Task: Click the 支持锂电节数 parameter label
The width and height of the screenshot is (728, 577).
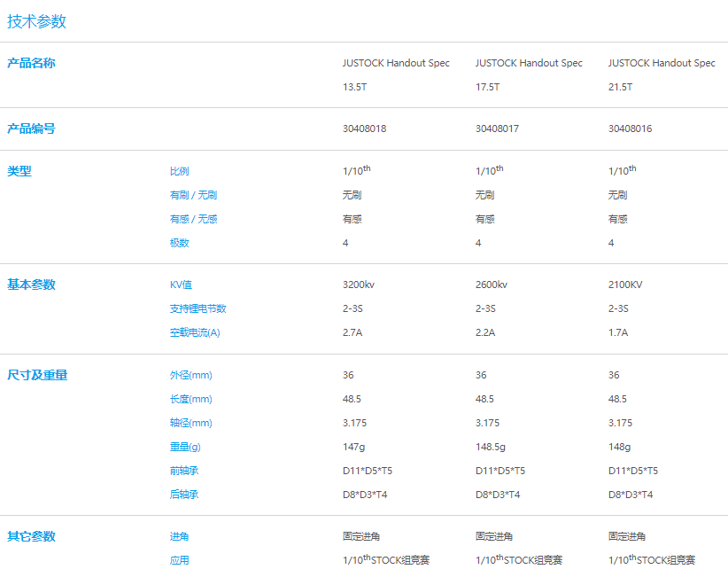Action: (197, 308)
